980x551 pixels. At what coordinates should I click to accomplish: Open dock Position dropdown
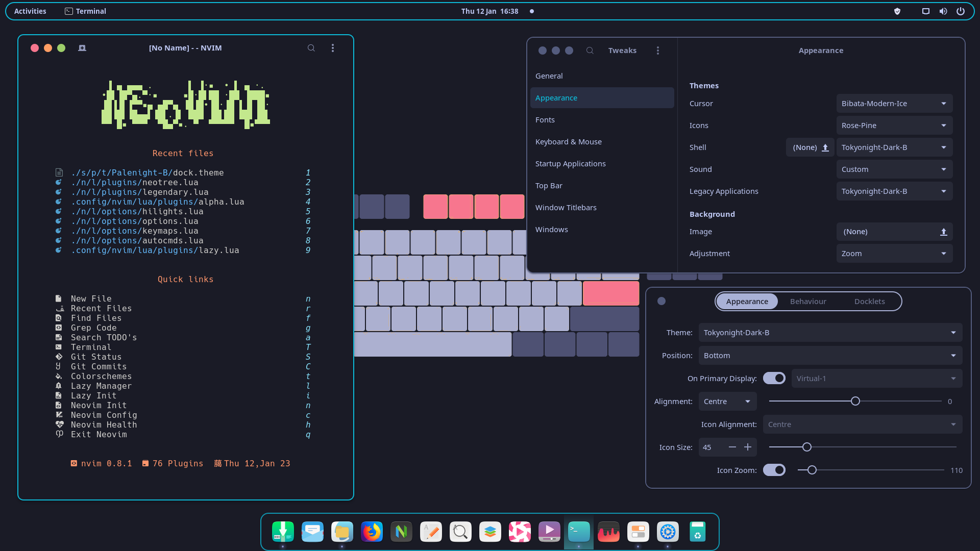point(830,356)
